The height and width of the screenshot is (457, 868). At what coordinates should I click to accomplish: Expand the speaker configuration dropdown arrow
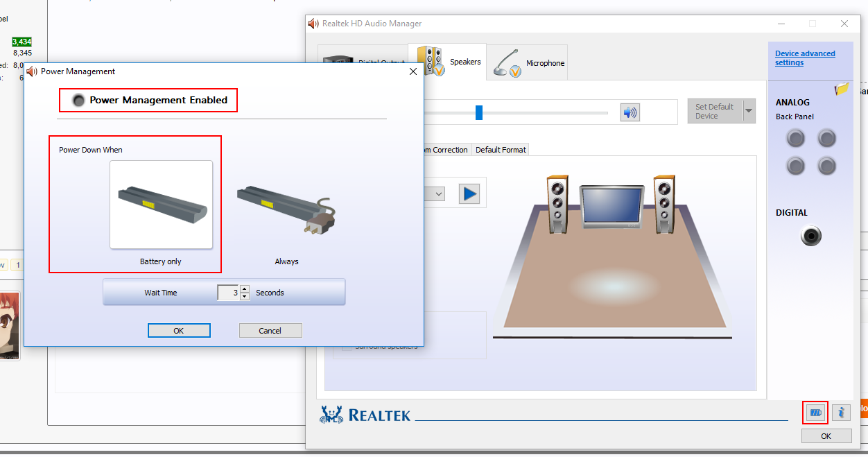point(438,194)
